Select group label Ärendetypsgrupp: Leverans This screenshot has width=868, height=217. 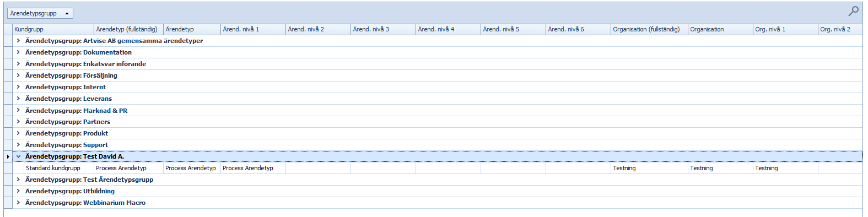(x=68, y=99)
